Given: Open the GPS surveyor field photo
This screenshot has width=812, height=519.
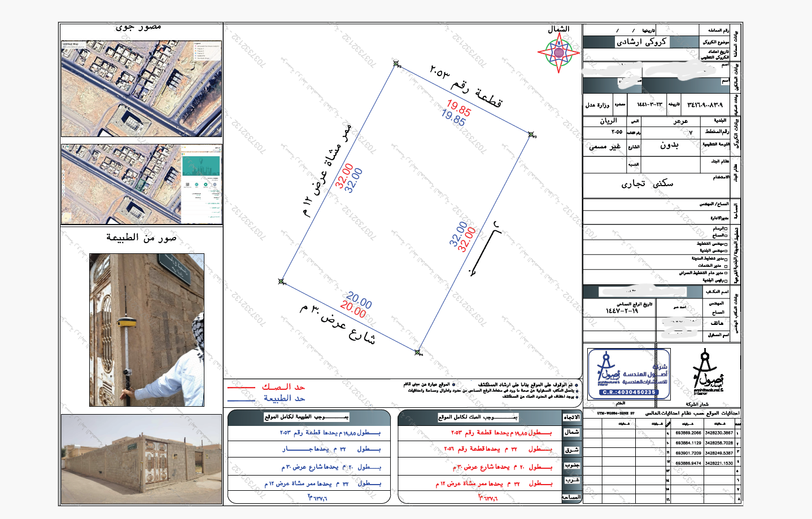Looking at the screenshot, I should coord(147,329).
